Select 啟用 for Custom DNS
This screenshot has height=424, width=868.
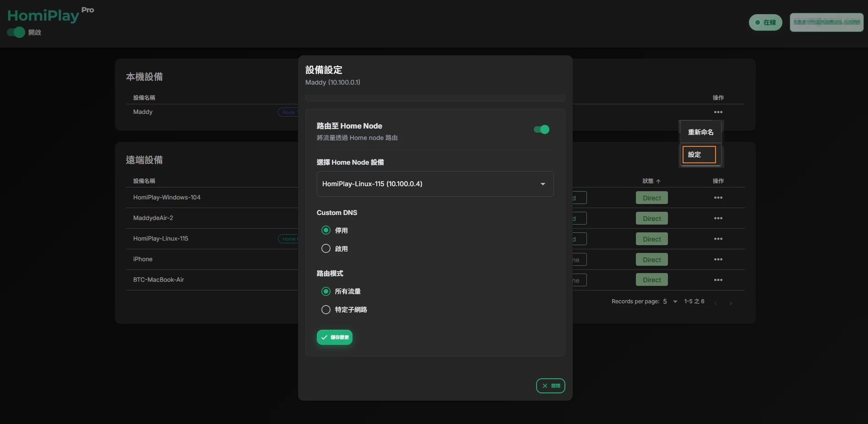(x=326, y=249)
